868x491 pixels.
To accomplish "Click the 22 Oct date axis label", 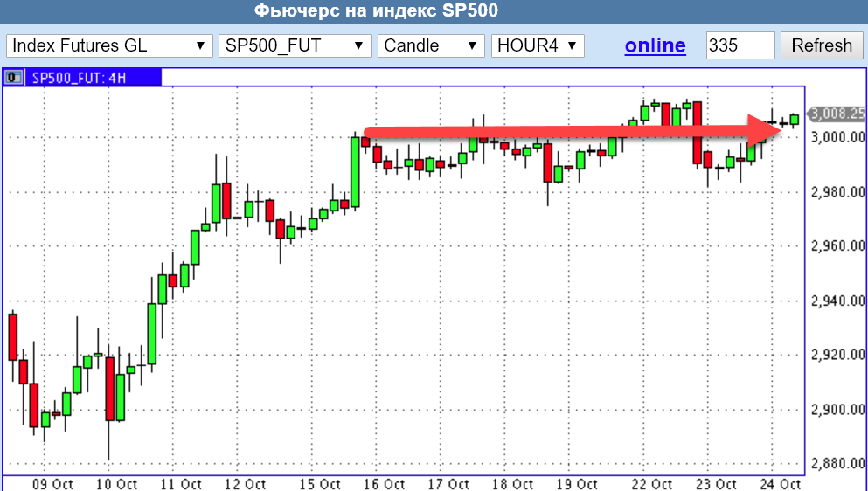I will tap(652, 483).
